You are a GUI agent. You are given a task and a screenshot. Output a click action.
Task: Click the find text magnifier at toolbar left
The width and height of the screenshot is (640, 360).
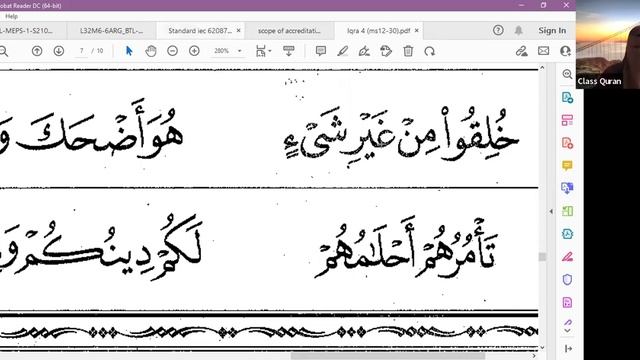(3, 51)
